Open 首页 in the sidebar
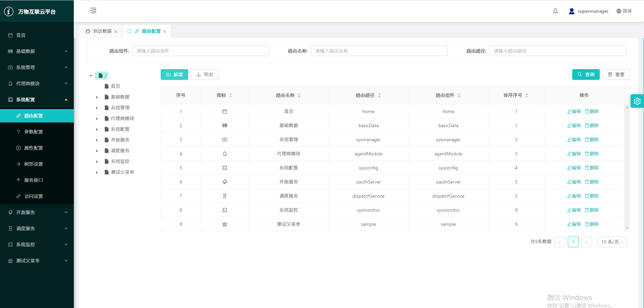 tap(37, 35)
